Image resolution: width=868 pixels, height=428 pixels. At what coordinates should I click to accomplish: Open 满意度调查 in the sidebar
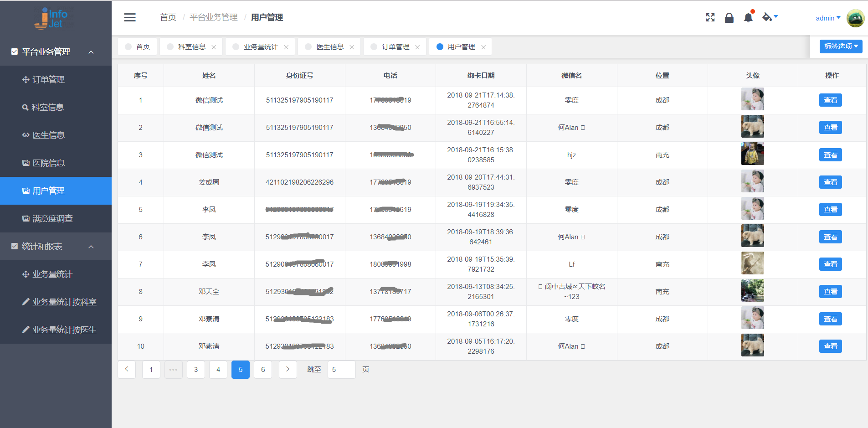click(x=52, y=219)
